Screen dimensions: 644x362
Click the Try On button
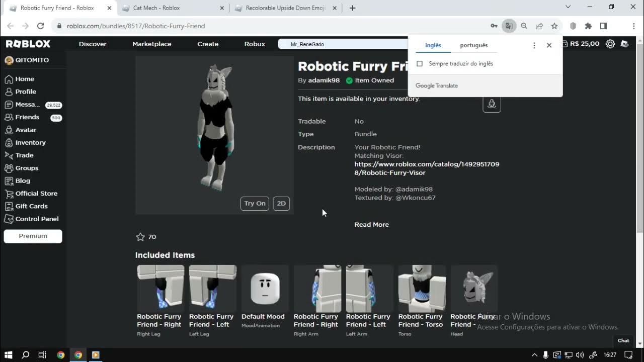(x=255, y=204)
